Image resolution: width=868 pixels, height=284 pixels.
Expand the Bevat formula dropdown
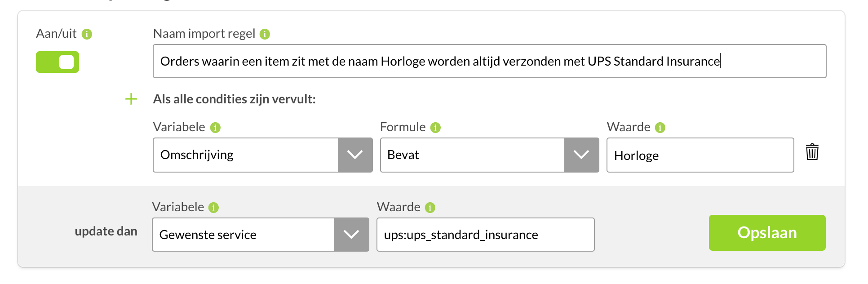[x=489, y=155]
